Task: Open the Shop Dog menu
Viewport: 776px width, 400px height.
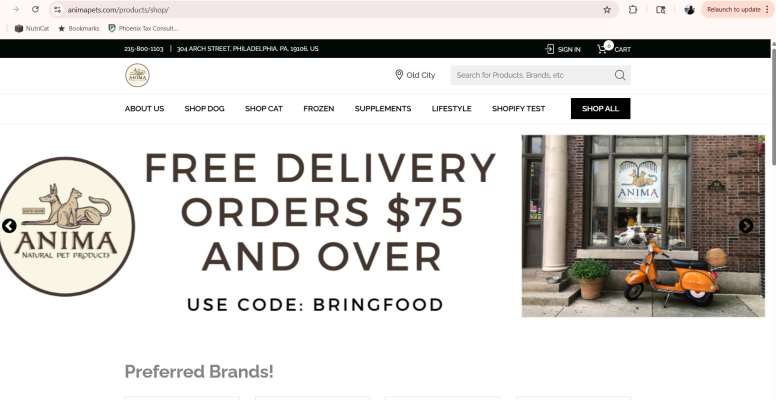Action: coord(204,108)
